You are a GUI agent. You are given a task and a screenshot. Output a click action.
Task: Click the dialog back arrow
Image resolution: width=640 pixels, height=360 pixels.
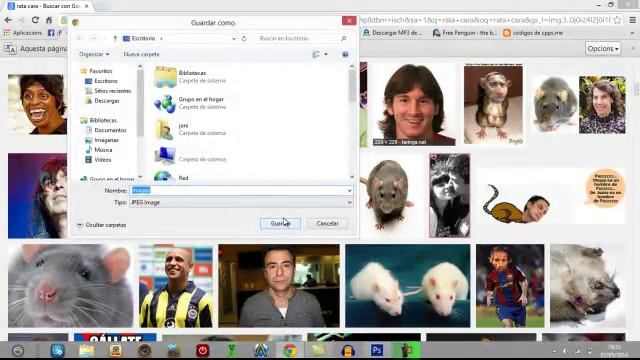pyautogui.click(x=80, y=38)
